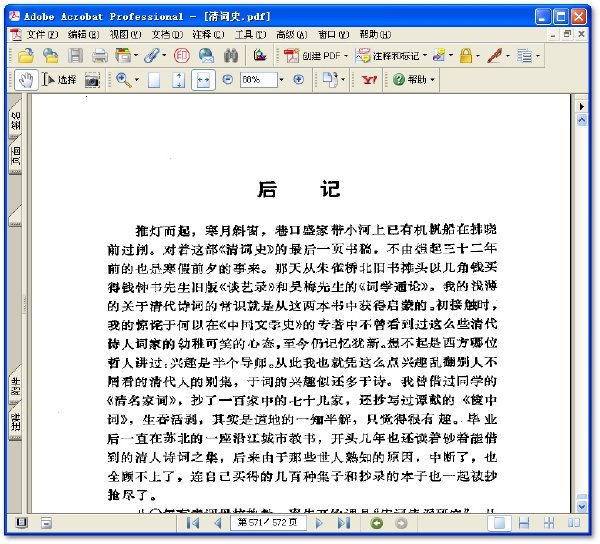Click the Rotate view page icon

click(x=330, y=80)
